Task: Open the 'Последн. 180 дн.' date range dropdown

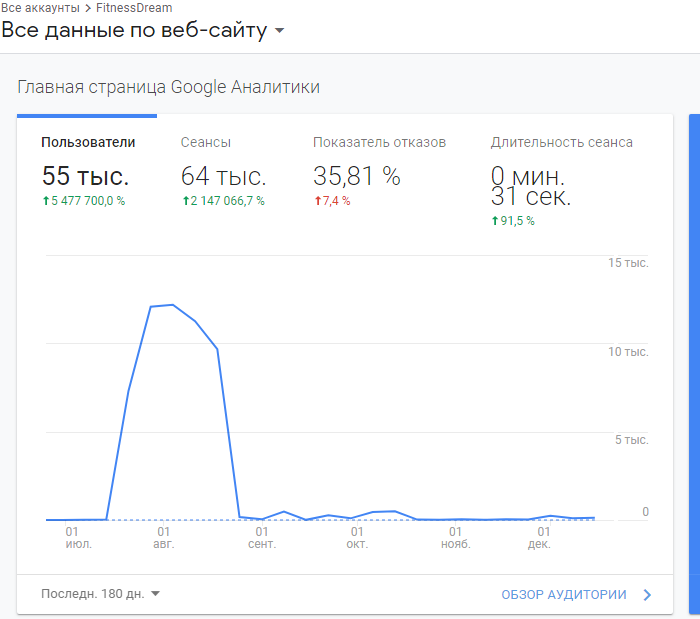Action: point(100,594)
